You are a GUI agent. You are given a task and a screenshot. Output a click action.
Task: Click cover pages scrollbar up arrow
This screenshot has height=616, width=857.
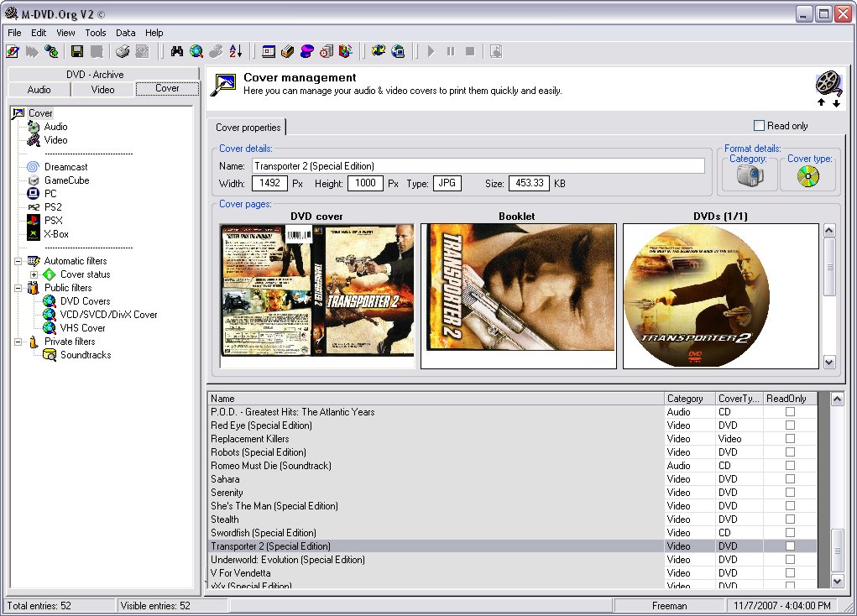click(x=829, y=231)
